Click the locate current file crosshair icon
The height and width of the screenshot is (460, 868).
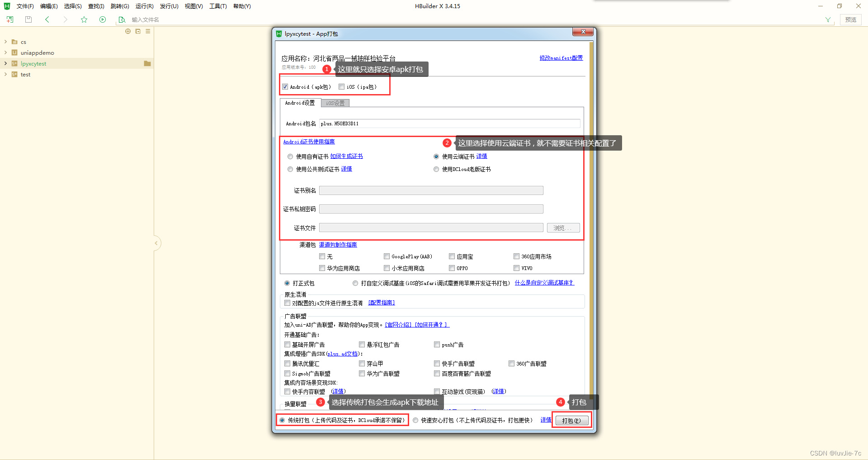point(128,31)
